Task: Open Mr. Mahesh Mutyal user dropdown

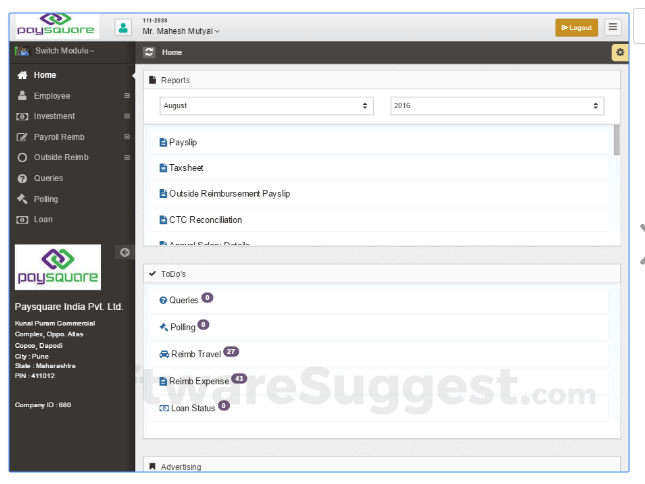Action: pyautogui.click(x=181, y=31)
